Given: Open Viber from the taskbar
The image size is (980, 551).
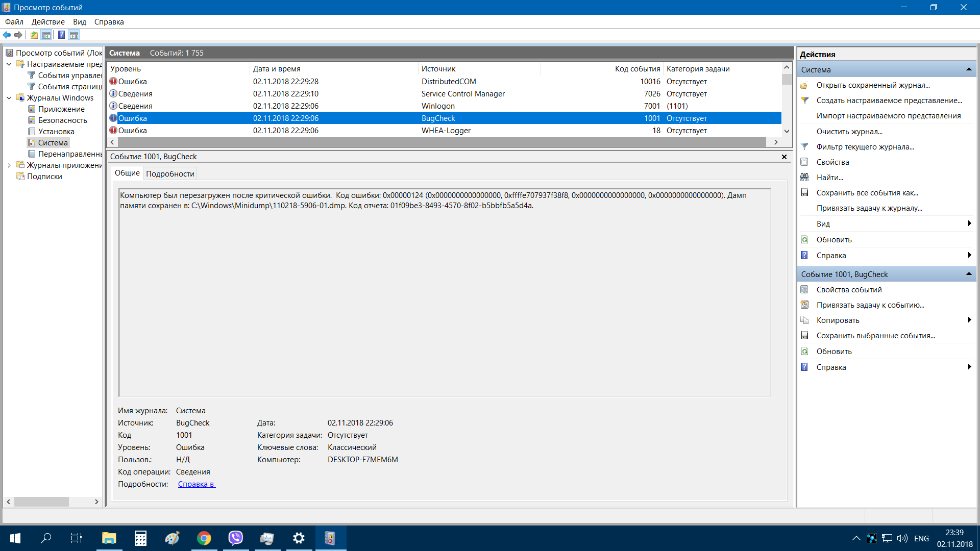Looking at the screenshot, I should coord(235,538).
